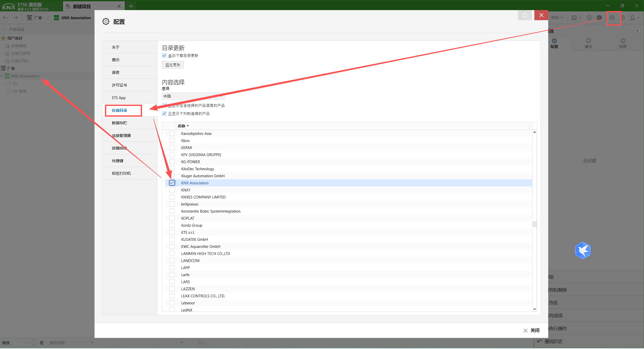Click the back navigation arrow
This screenshot has width=644, height=349.
tap(5, 18)
